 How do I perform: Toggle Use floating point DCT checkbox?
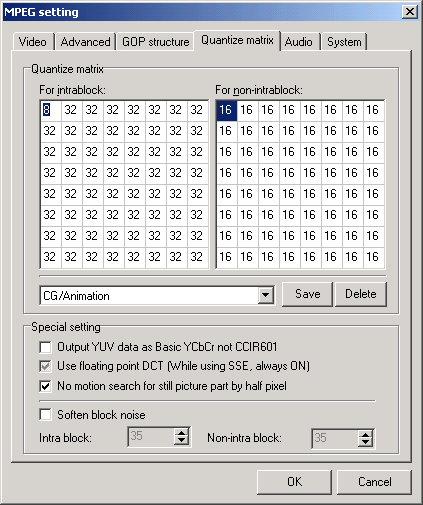45,366
